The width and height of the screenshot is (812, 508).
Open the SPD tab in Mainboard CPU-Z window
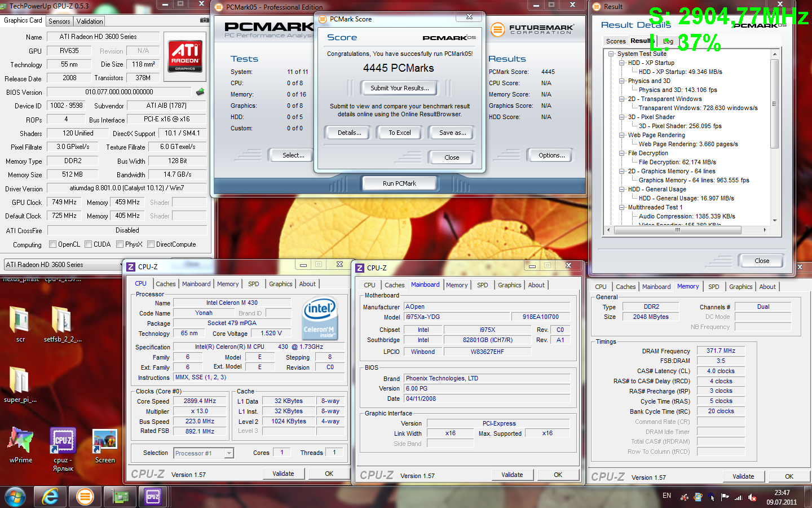pos(483,285)
